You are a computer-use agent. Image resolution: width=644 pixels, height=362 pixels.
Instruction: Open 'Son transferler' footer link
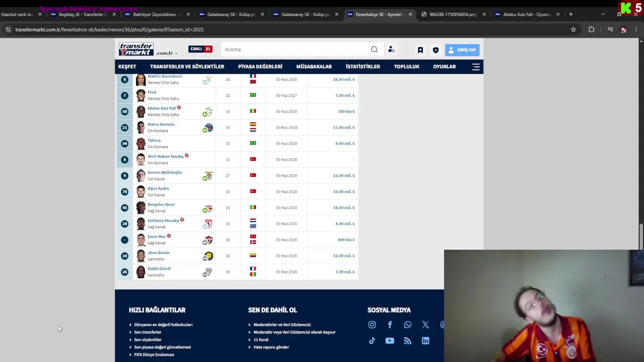(x=147, y=332)
